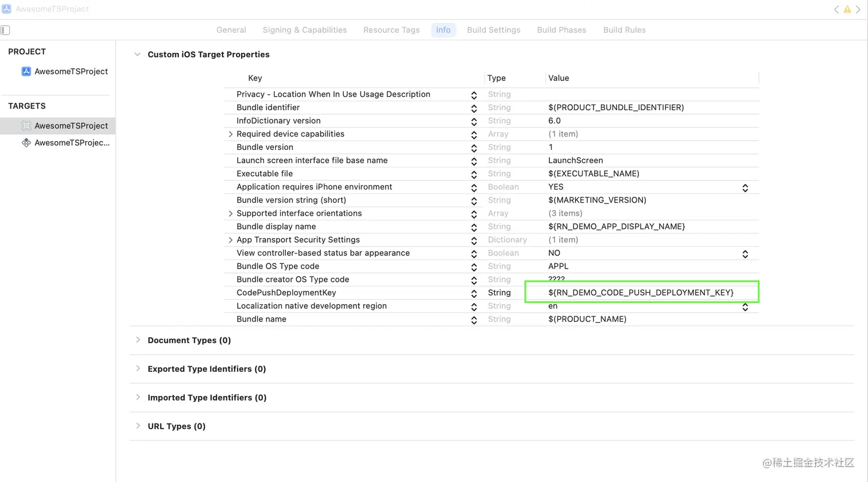Click the $(EXECUTABLE_NAME) value
Screen dimensions: 868x482
[594, 174]
